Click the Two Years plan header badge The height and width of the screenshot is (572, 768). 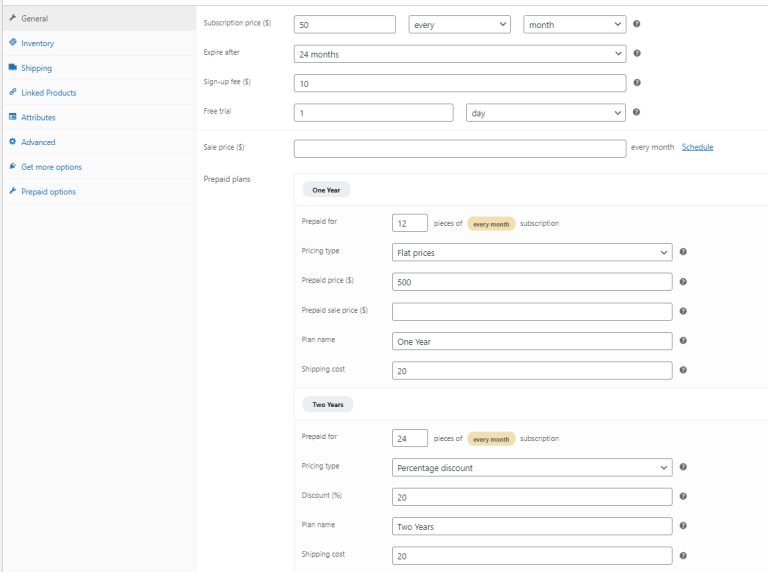328,405
